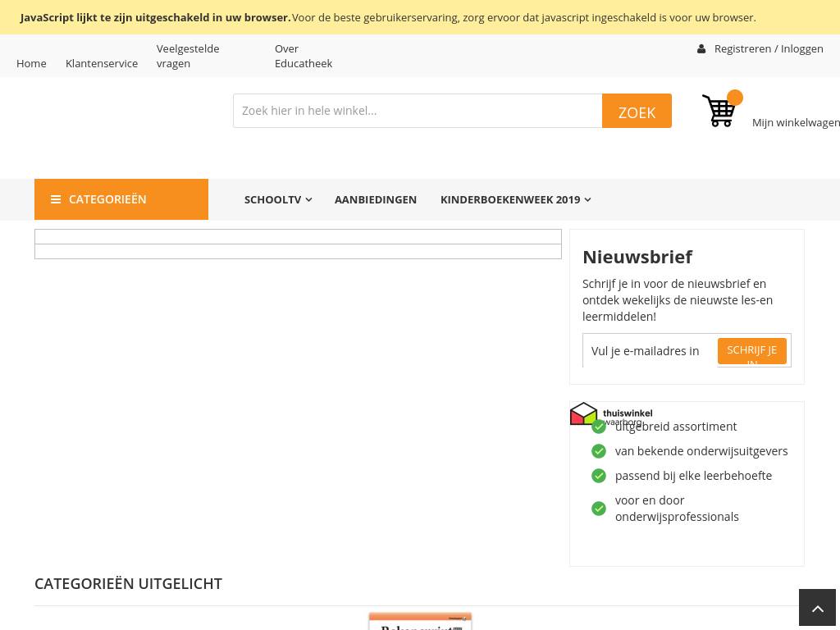
Task: Open Registreren / Inloggen link
Action: pos(769,49)
